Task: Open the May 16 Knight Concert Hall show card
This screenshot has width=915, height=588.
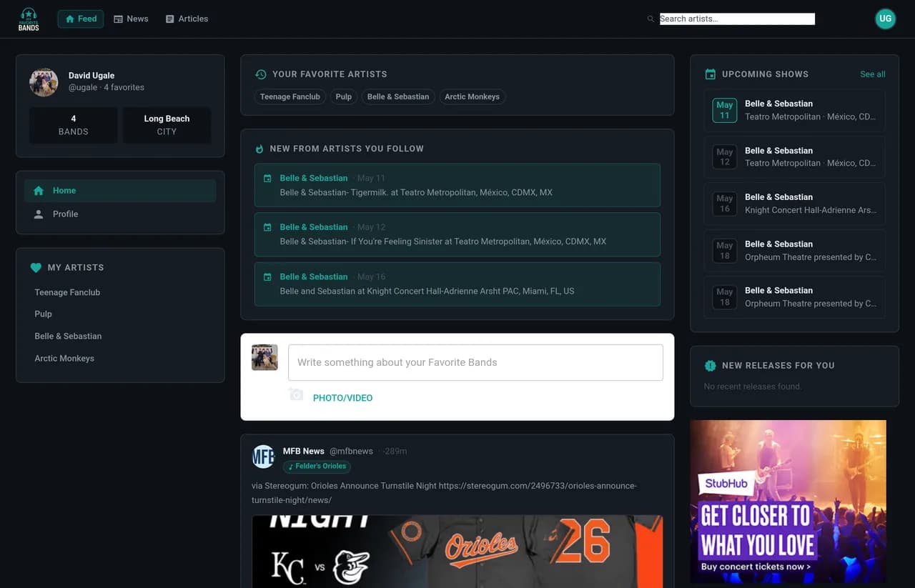Action: point(795,204)
